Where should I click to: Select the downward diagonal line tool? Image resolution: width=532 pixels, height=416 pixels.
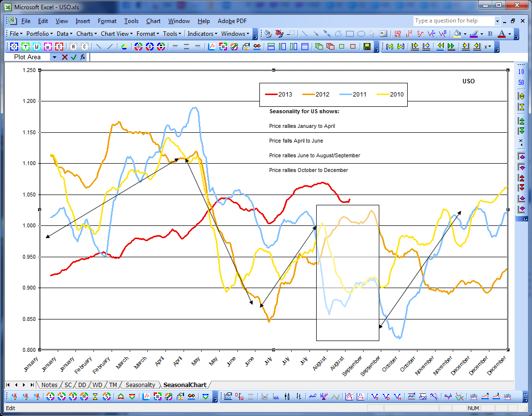(x=99, y=47)
